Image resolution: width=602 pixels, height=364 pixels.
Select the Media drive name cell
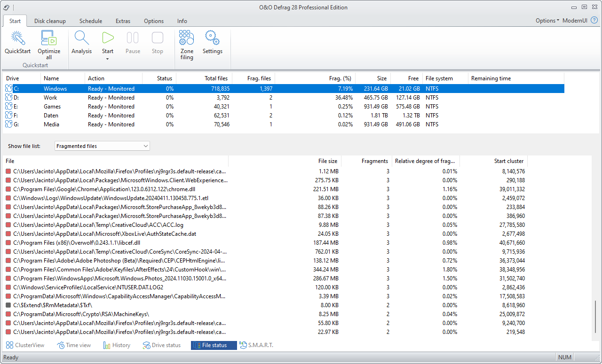(51, 124)
